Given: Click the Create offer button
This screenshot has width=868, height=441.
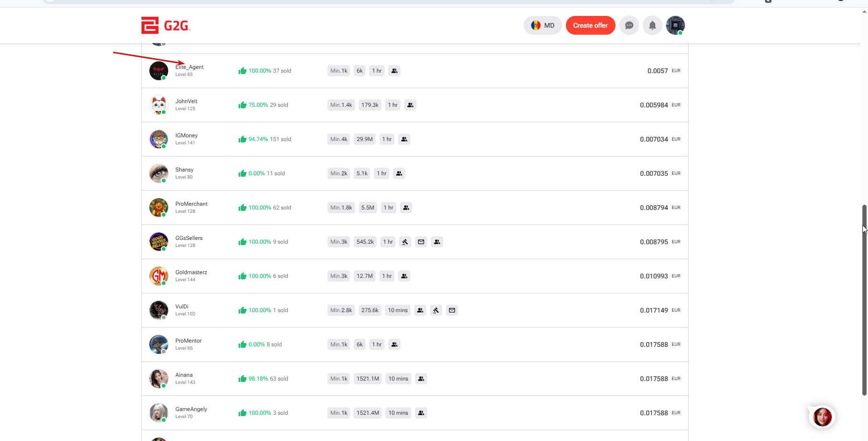Looking at the screenshot, I should coord(590,25).
